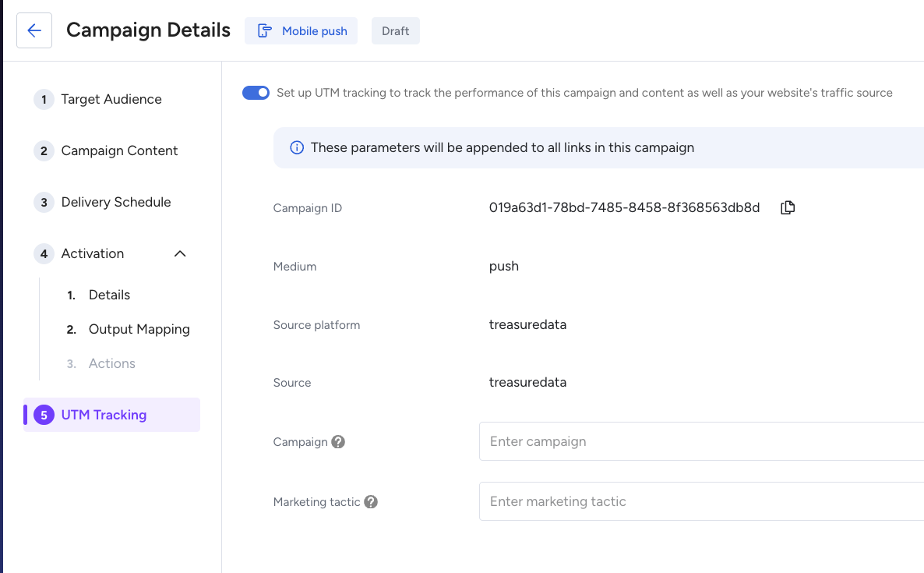Go to the Campaign Content step
This screenshot has height=573, width=924.
tap(119, 151)
